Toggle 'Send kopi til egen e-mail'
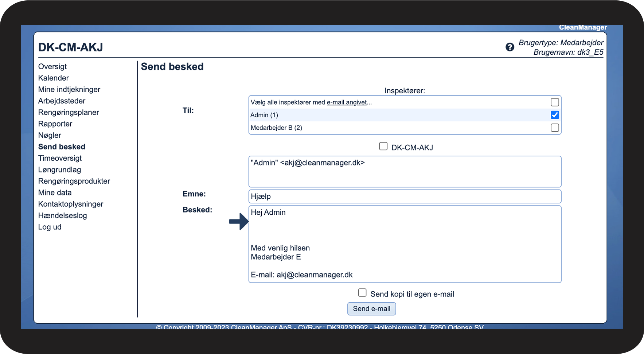 coord(362,293)
